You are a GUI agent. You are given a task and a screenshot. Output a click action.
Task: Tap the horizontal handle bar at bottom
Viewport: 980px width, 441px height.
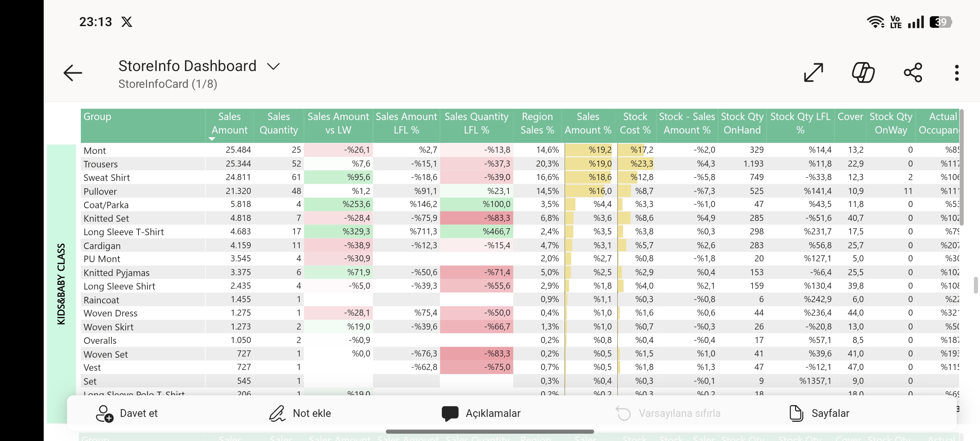[x=490, y=432]
